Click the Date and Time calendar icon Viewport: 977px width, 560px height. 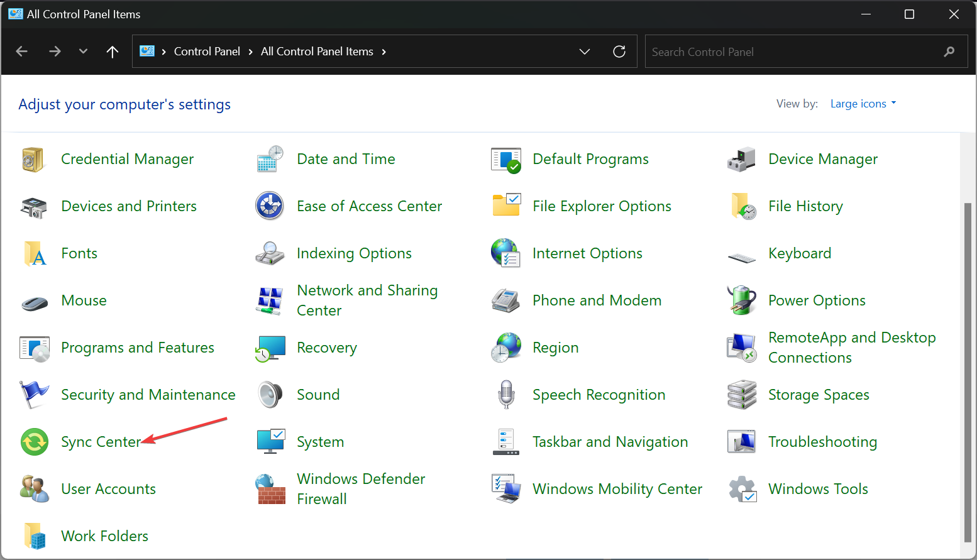(270, 159)
